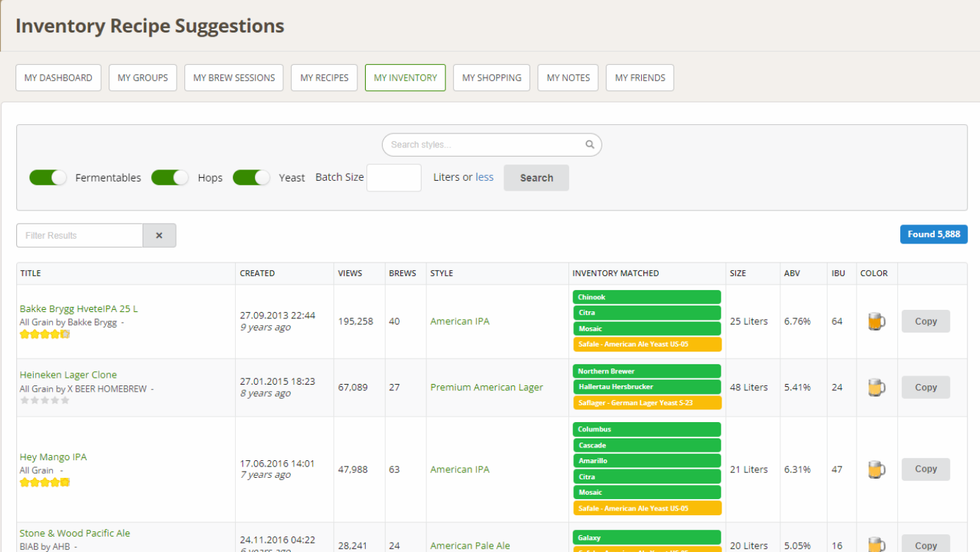Disable the Hops toggle
The width and height of the screenshot is (980, 552).
pyautogui.click(x=170, y=178)
